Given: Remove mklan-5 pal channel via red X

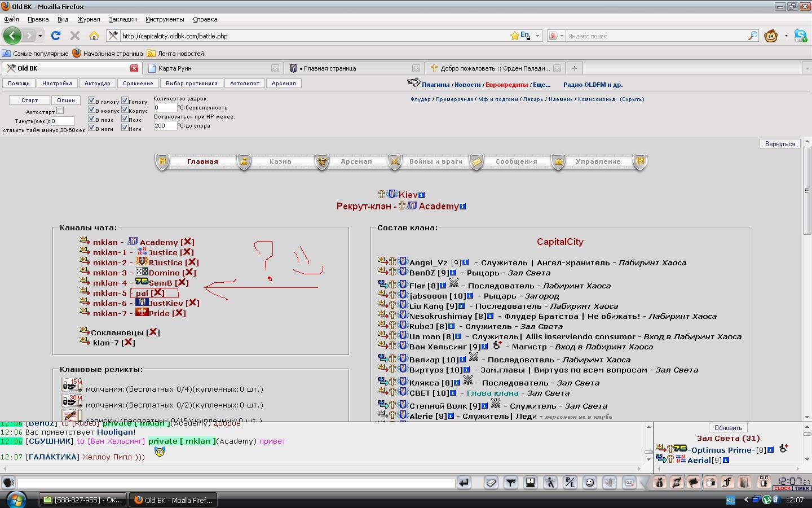Looking at the screenshot, I should point(158,293).
